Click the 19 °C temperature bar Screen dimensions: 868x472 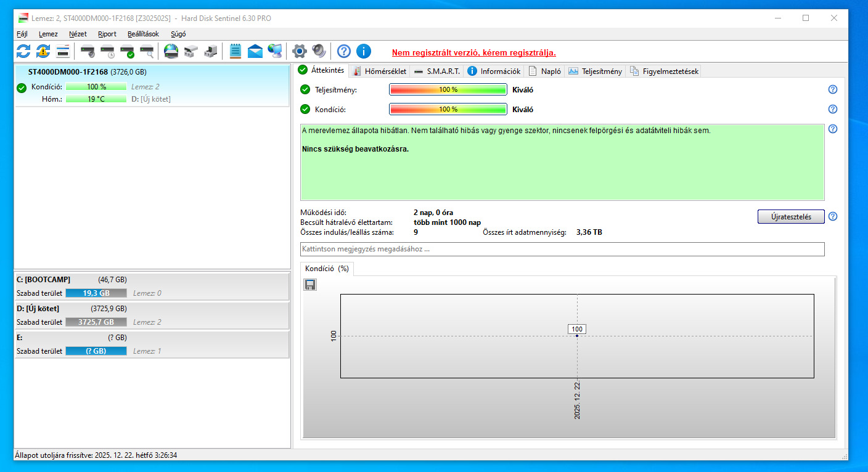(96, 99)
